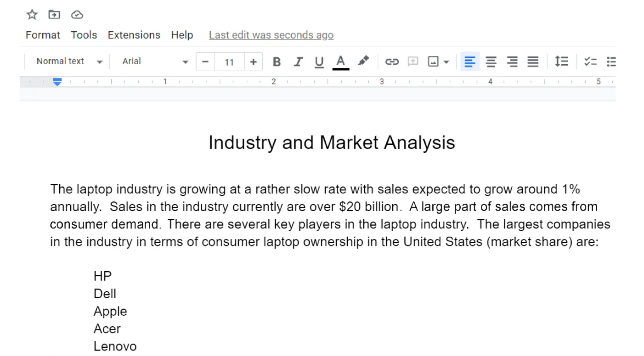Screen dimensions: 644x356
Task: Underline the selected text
Action: point(319,61)
